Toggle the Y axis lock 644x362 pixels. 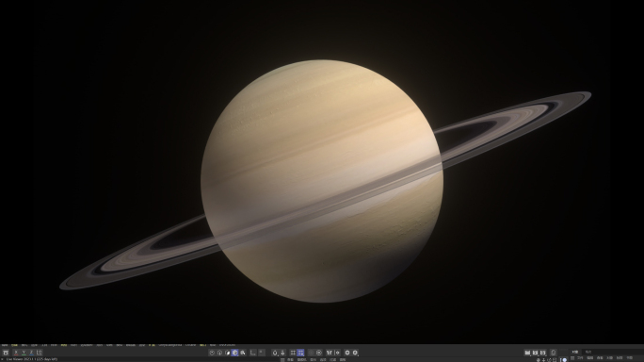[x=24, y=353]
